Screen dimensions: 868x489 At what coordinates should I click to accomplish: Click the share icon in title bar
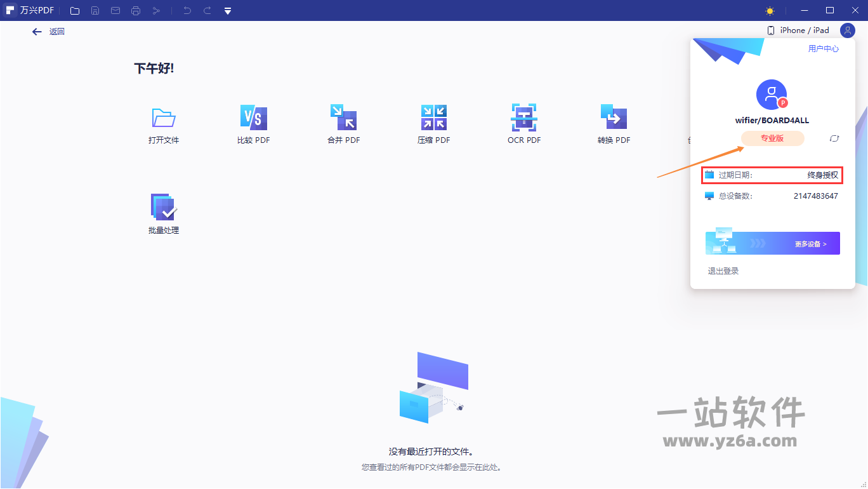(x=155, y=10)
